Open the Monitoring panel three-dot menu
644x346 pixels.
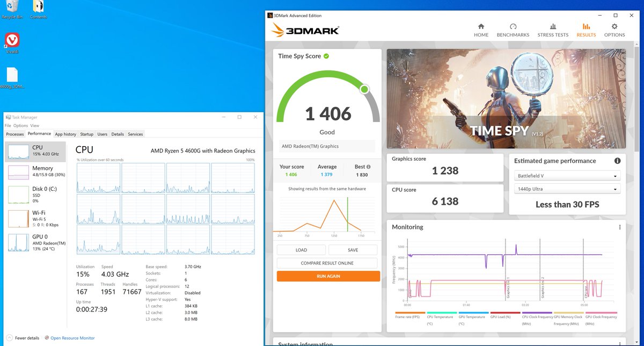coord(620,227)
